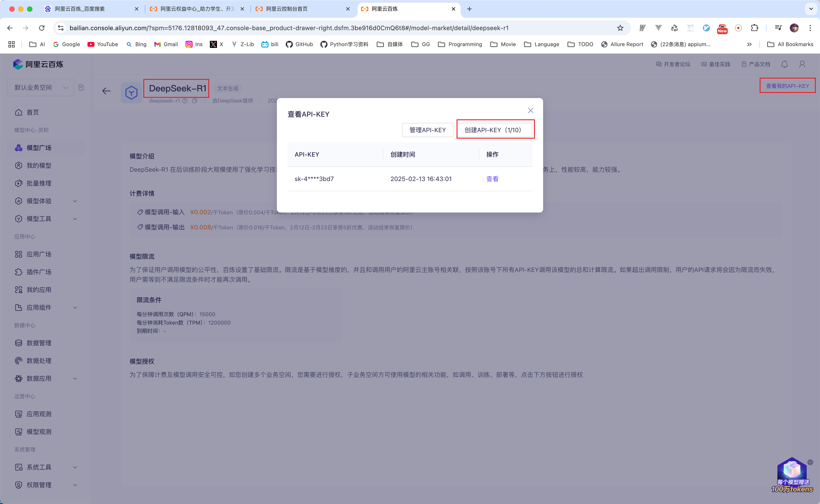Click 创建API-KEY (1/10) button
Image resolution: width=820 pixels, height=504 pixels.
coord(495,130)
